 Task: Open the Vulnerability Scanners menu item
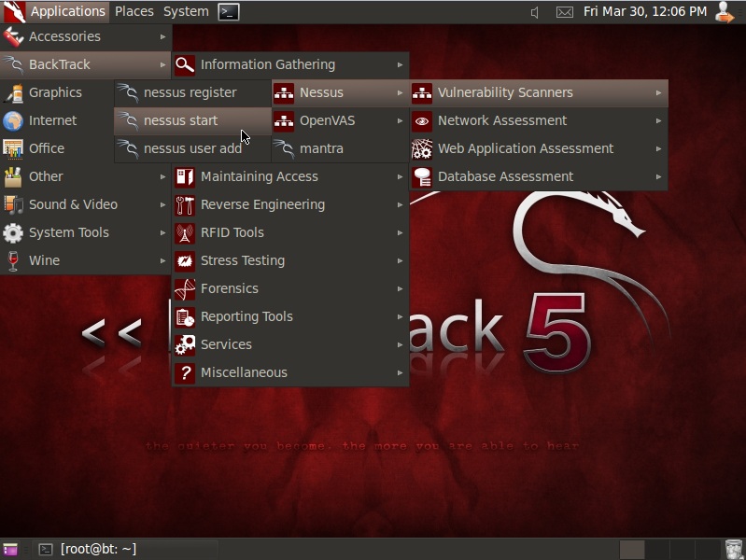[x=539, y=92]
